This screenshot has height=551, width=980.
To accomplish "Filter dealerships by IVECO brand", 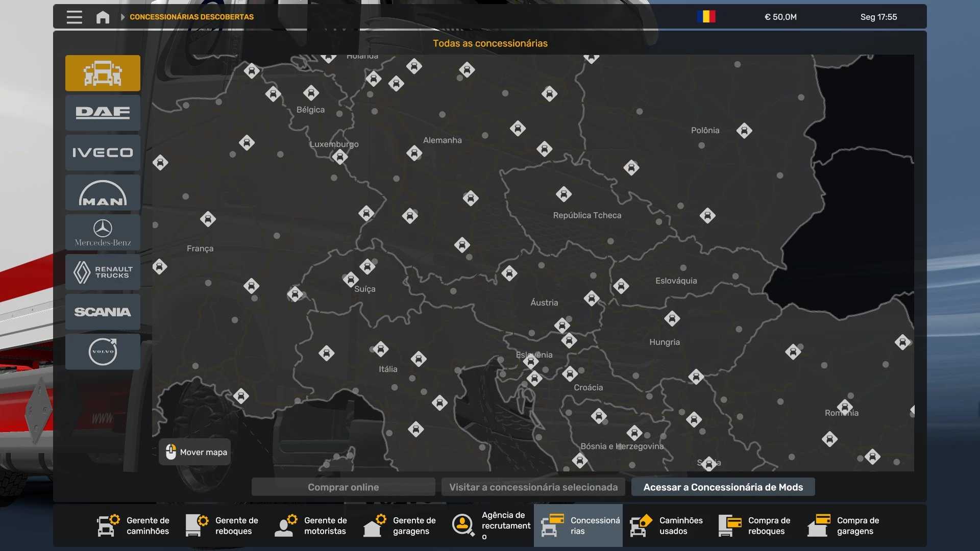I will (103, 153).
